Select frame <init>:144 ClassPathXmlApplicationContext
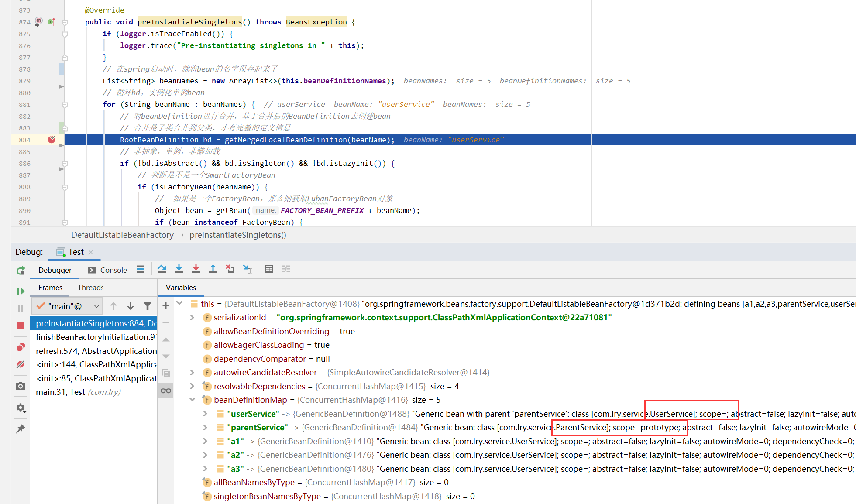 [94, 364]
